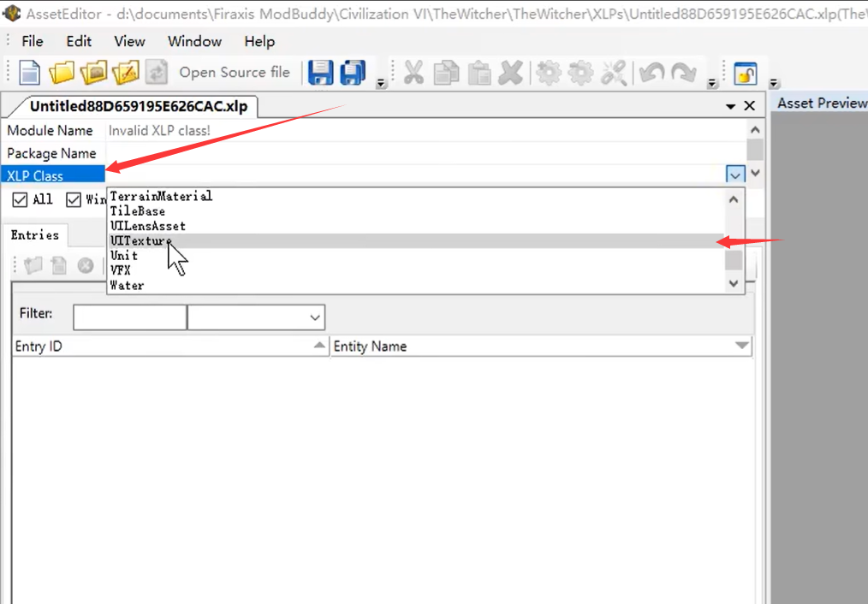868x604 pixels.
Task: Click the AssetEditor app icon in the title bar
Action: click(x=12, y=14)
